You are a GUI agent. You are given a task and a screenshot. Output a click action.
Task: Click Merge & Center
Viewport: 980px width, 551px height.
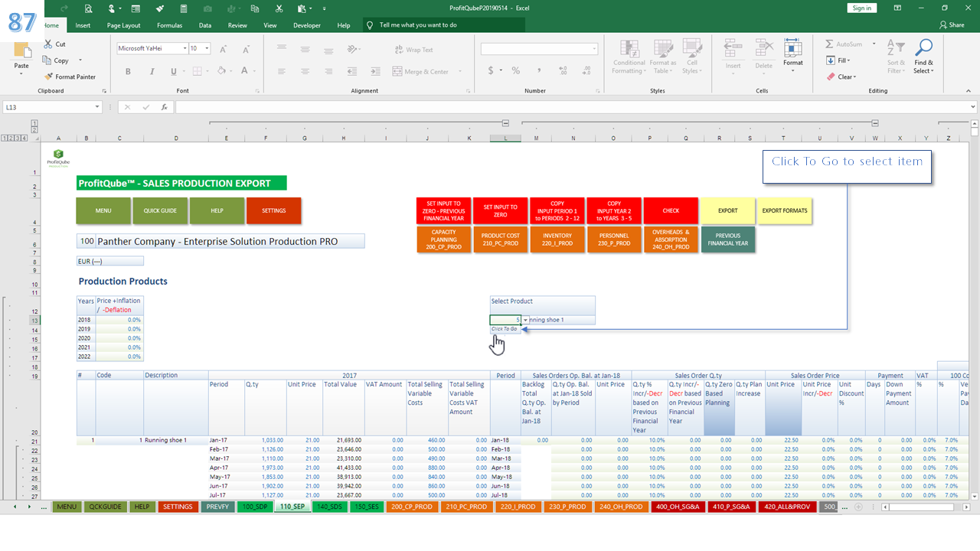pos(422,72)
